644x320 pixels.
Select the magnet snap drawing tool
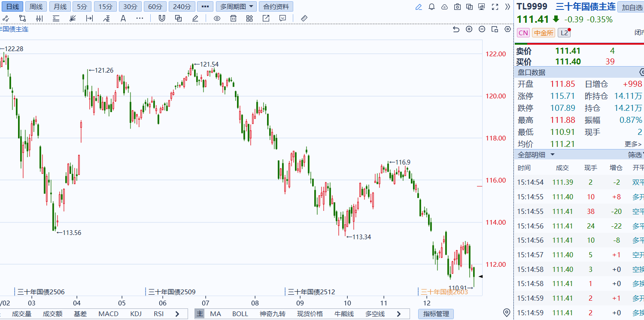point(162,18)
